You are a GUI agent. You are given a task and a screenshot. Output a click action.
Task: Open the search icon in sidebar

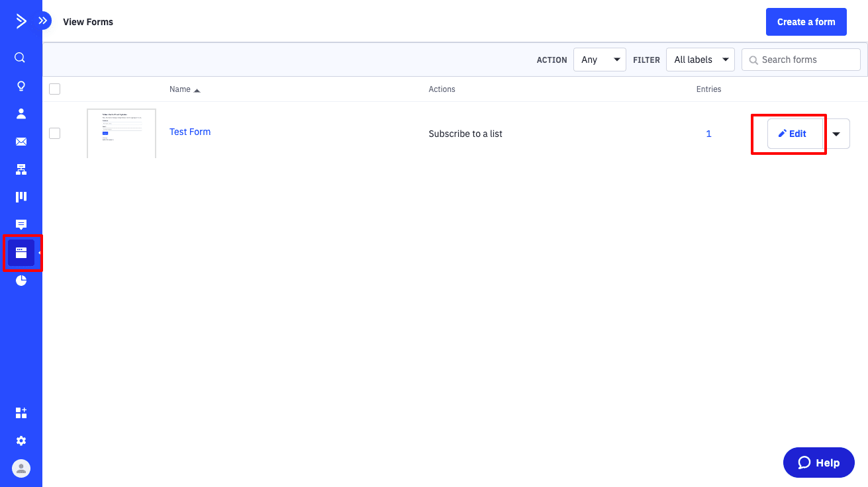[x=21, y=58]
